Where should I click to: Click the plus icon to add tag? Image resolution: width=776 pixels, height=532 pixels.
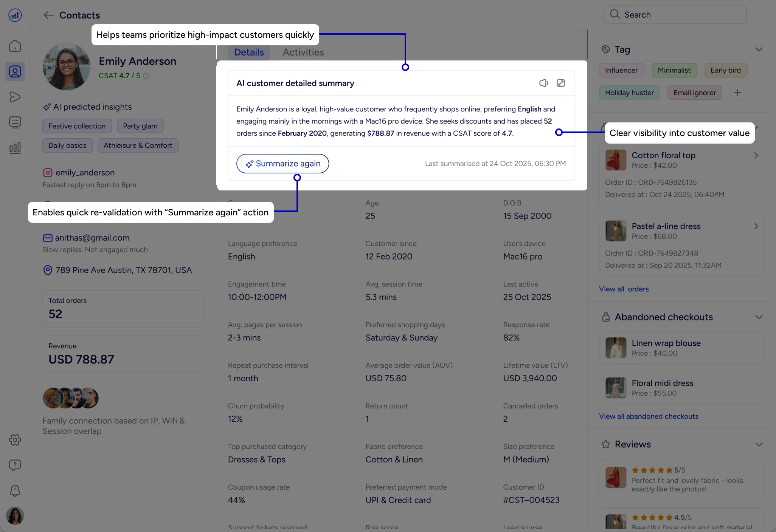[x=737, y=93]
